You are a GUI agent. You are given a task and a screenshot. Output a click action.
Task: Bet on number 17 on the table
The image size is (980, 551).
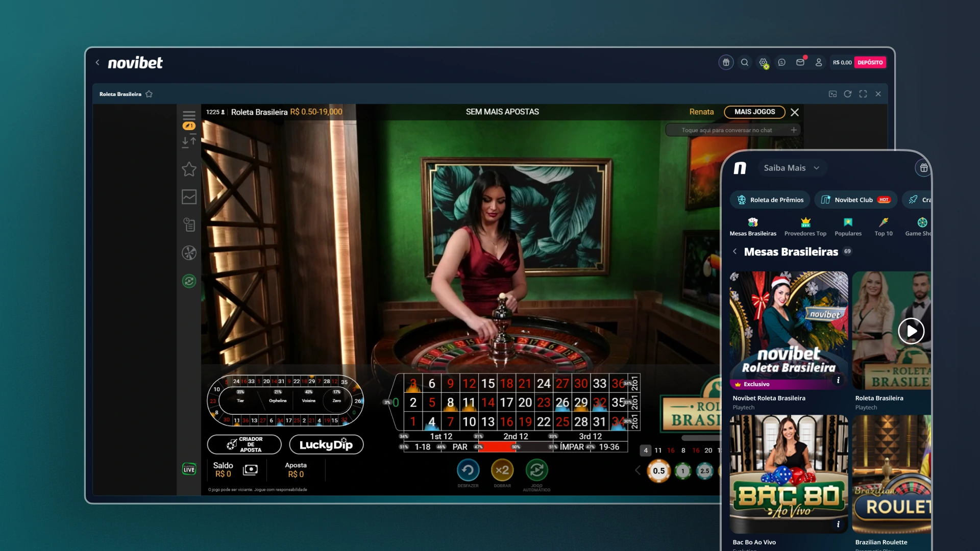(506, 403)
